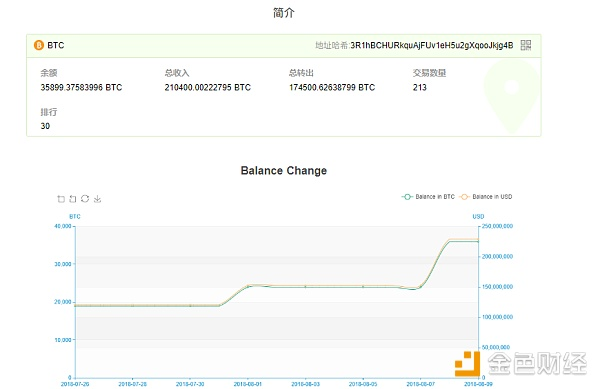Screen dimensions: 600x389
Task: Click the BTC axis title on the left
Action: 75,216
